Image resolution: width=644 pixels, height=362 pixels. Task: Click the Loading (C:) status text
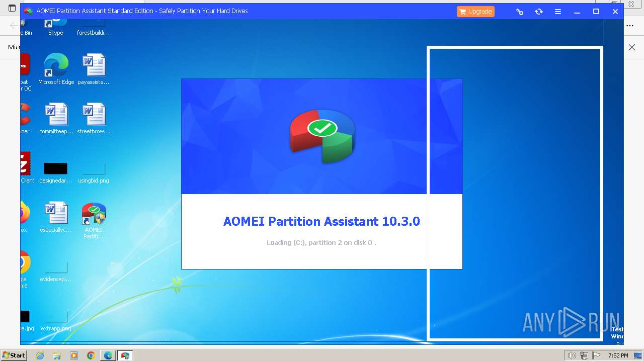pyautogui.click(x=321, y=242)
